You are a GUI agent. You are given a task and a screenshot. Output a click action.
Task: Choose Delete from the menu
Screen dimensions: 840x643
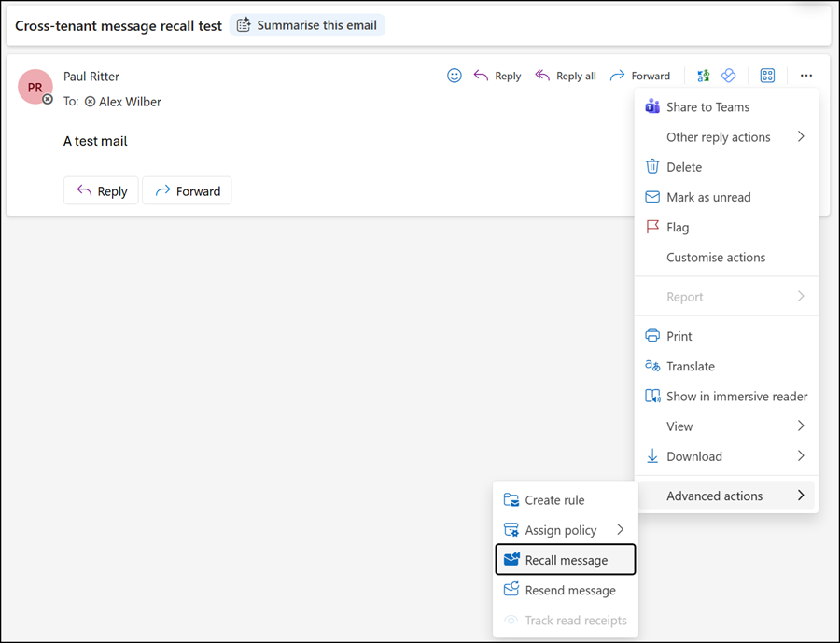pyautogui.click(x=726, y=167)
